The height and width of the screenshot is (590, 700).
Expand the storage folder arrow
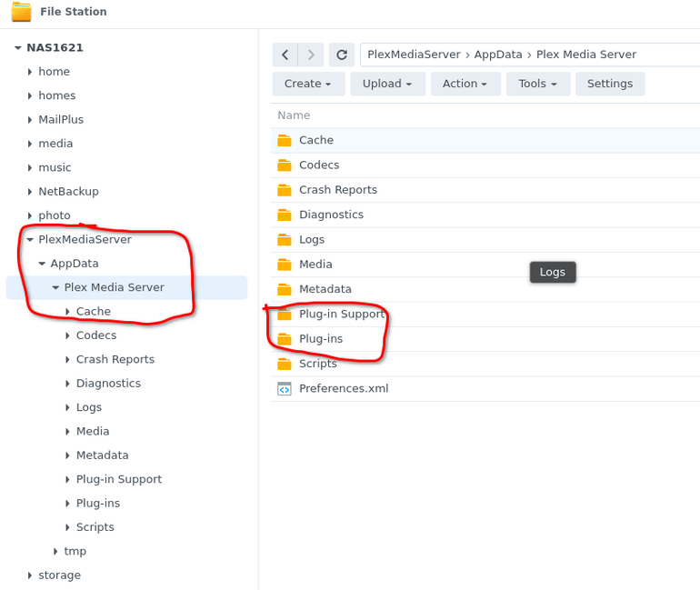30,575
